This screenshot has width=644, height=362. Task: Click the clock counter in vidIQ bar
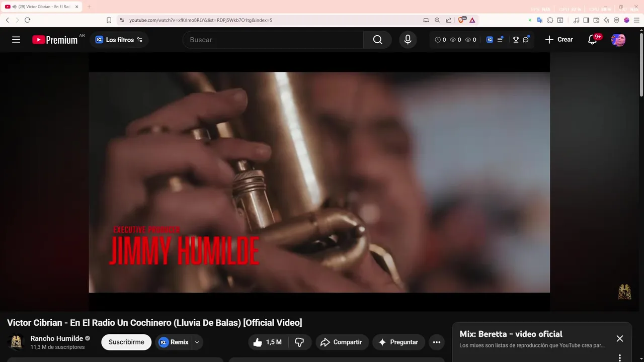(x=440, y=40)
